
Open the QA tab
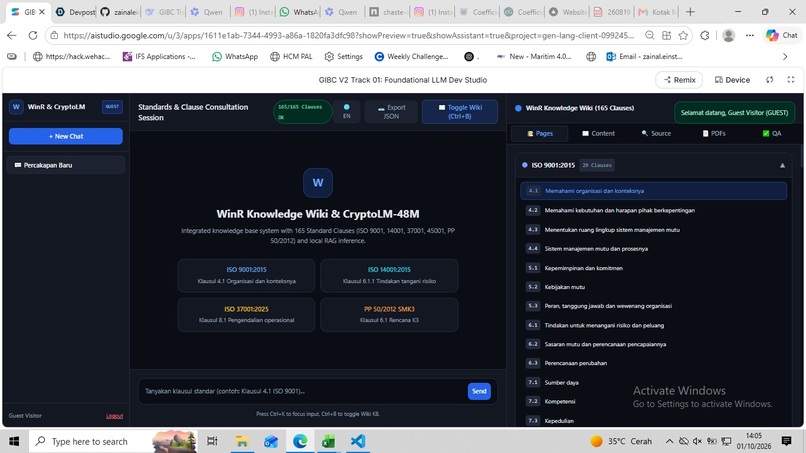pos(772,133)
